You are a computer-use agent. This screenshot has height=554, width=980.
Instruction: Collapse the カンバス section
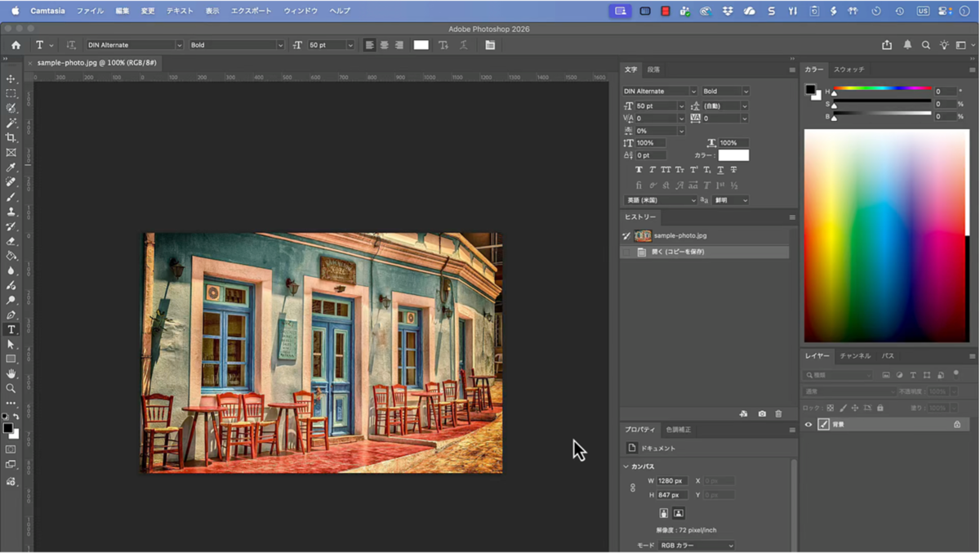pos(626,467)
